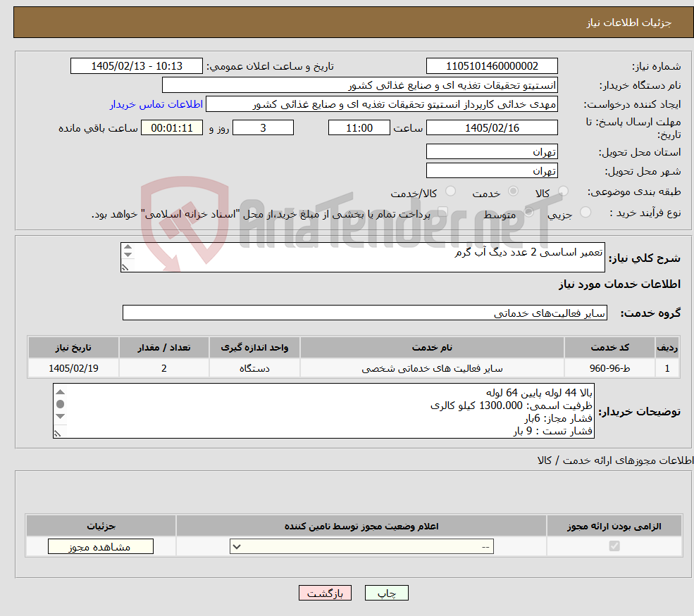The image size is (694, 616).
Task: Select the خدمت radio option
Action: point(514,191)
